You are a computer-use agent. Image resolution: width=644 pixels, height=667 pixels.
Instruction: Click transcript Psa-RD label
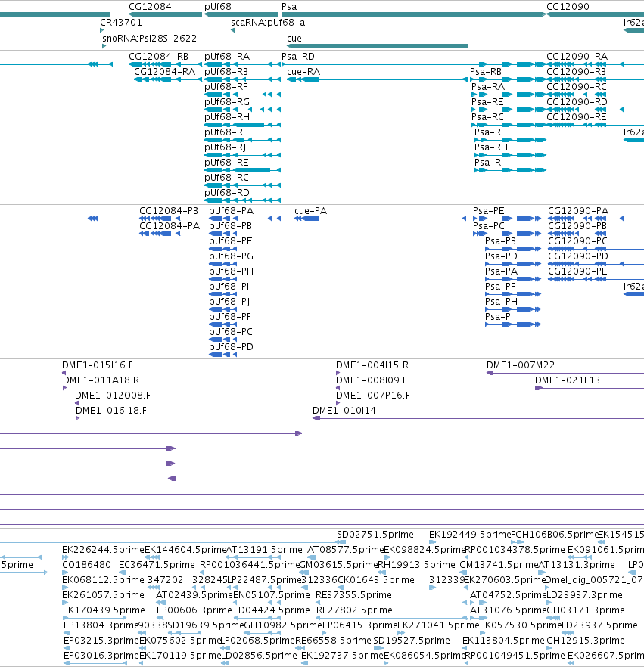[x=298, y=57]
